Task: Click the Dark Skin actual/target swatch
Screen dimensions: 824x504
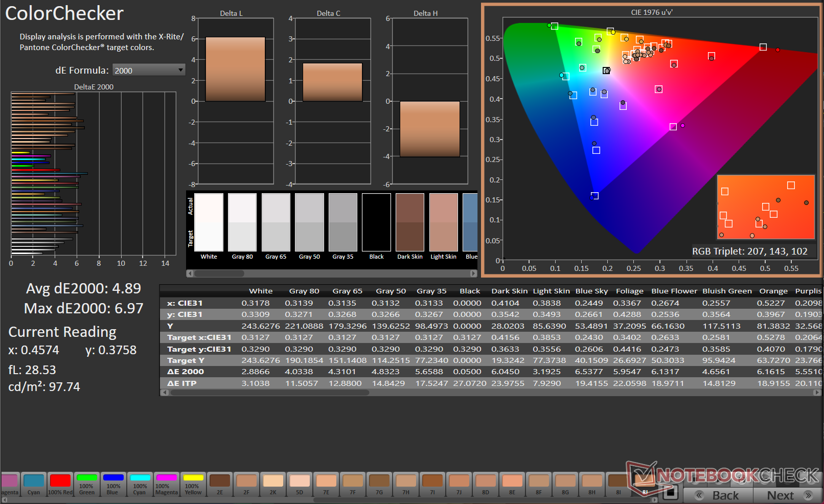Action: 410,222
